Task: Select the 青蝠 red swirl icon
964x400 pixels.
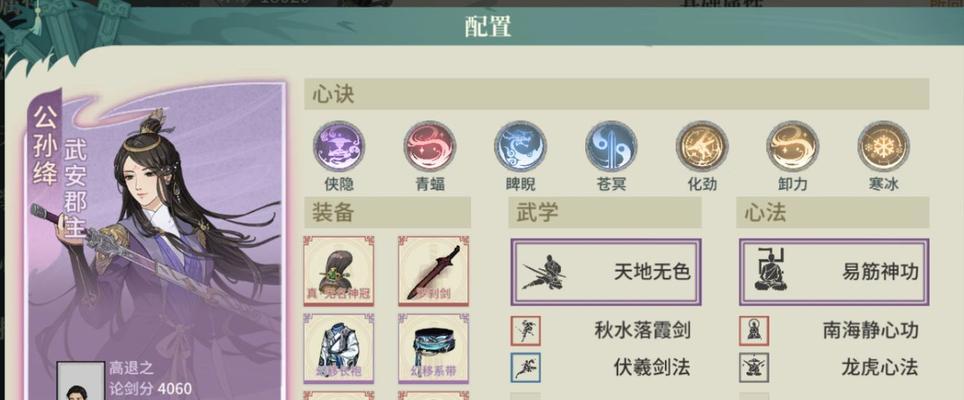Action: tap(430, 147)
